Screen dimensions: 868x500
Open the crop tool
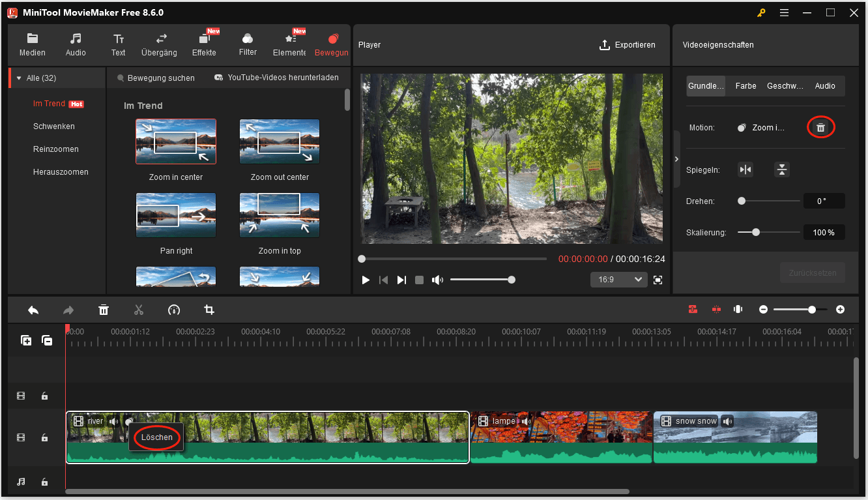click(x=209, y=310)
